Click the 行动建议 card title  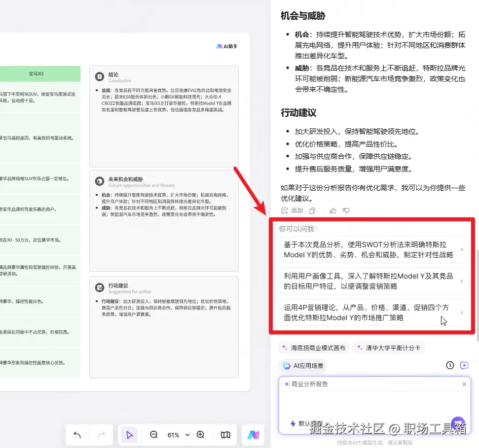pyautogui.click(x=118, y=285)
